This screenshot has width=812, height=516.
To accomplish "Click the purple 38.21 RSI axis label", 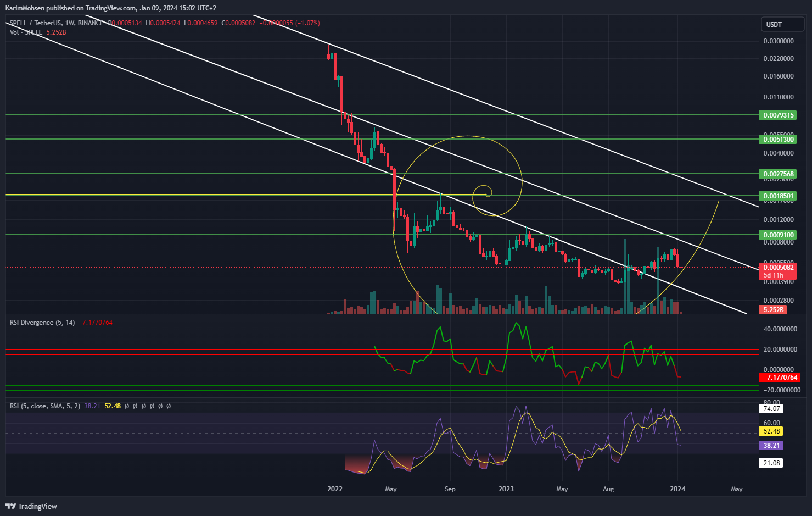I will pyautogui.click(x=771, y=446).
